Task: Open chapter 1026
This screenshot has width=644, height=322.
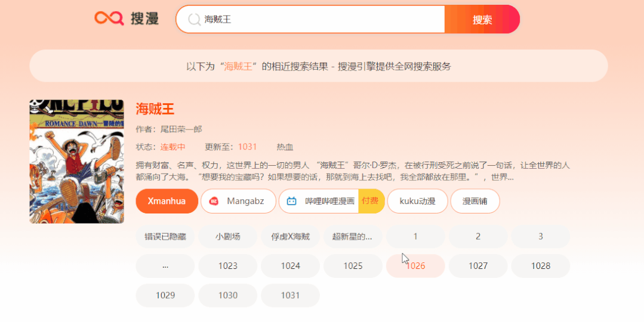Action: [415, 266]
